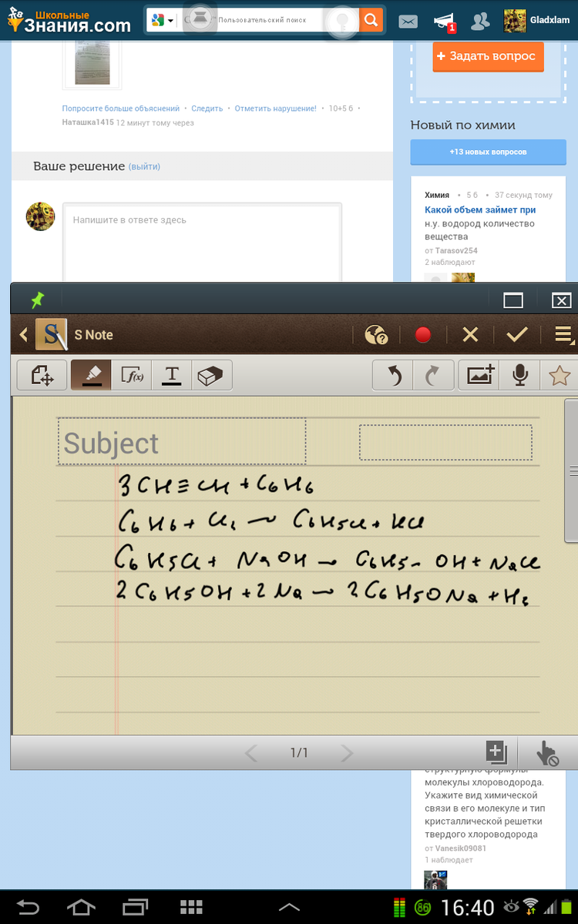
Task: Expand the search engine selector dropdown
Action: (163, 20)
